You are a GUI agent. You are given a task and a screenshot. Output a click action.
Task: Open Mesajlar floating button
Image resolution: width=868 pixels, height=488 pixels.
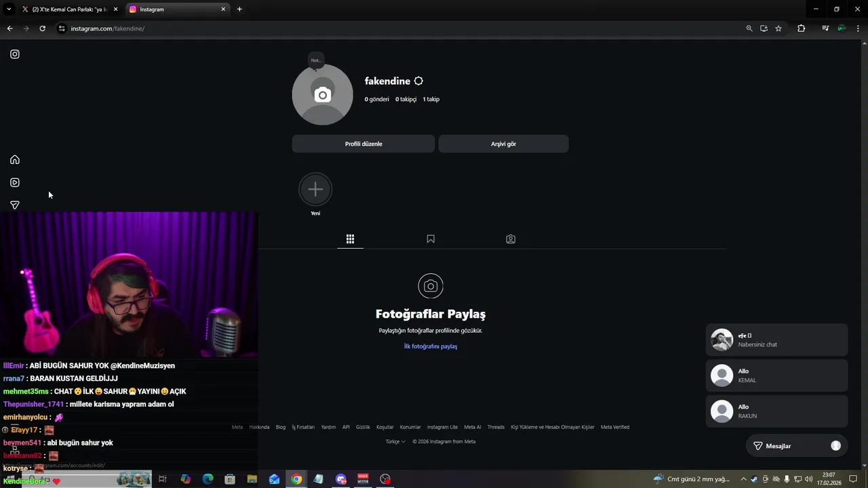point(797,446)
